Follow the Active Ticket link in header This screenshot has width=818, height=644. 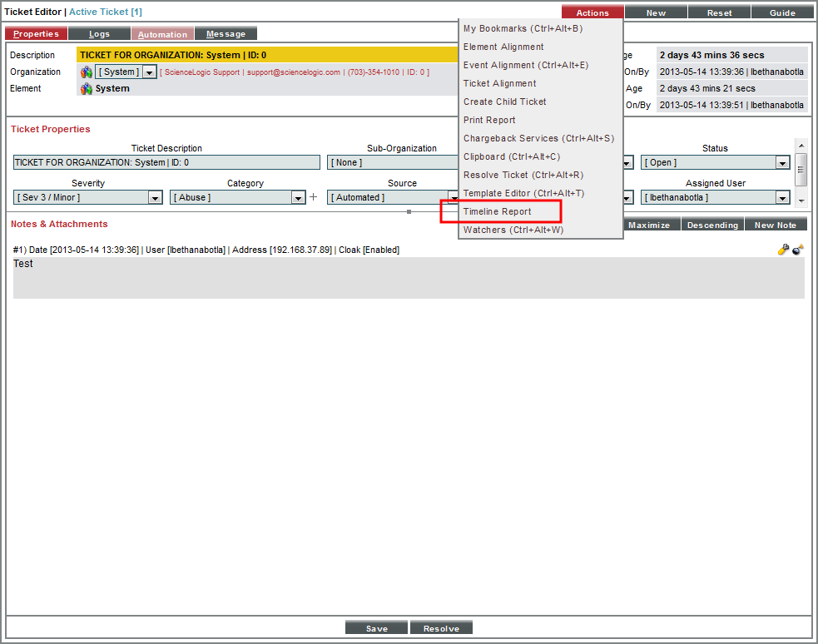tap(104, 12)
